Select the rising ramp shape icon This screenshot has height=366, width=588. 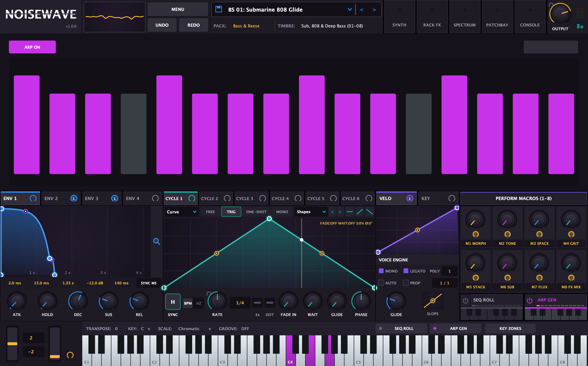pos(360,212)
